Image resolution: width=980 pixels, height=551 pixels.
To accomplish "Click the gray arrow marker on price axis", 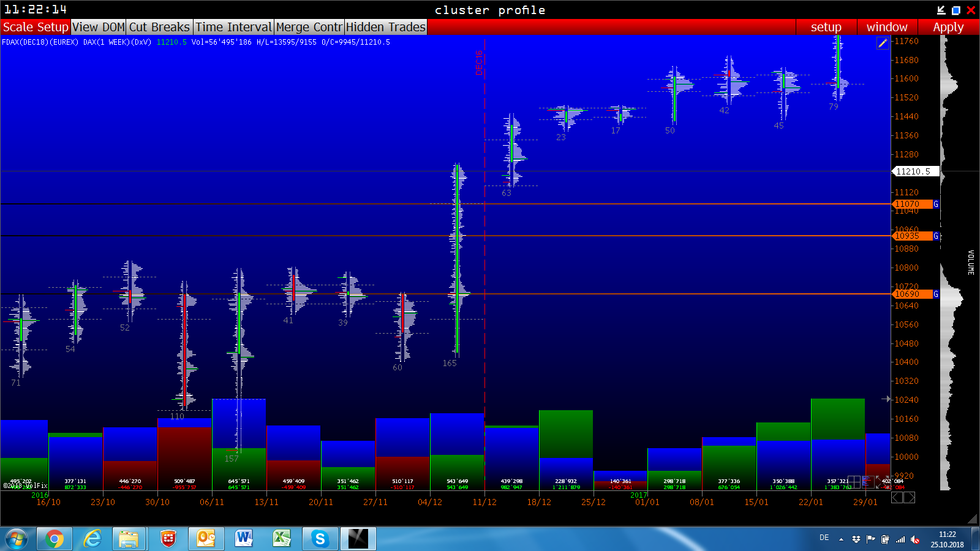I will coord(886,399).
